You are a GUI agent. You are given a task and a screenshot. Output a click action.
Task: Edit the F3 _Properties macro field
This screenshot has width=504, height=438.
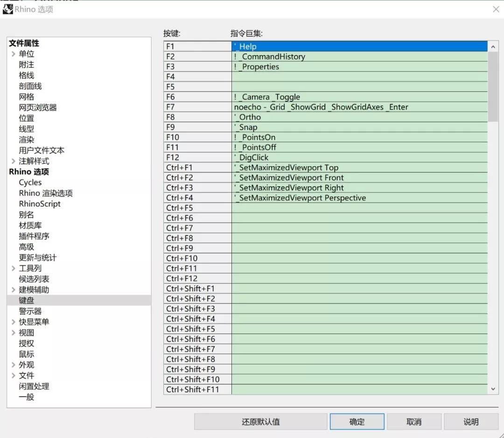[x=359, y=67]
